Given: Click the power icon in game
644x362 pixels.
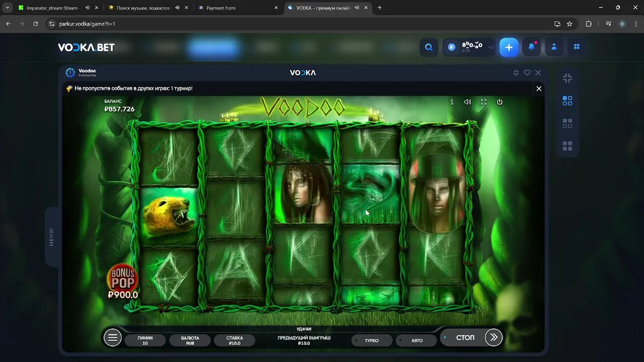Looking at the screenshot, I should 500,102.
